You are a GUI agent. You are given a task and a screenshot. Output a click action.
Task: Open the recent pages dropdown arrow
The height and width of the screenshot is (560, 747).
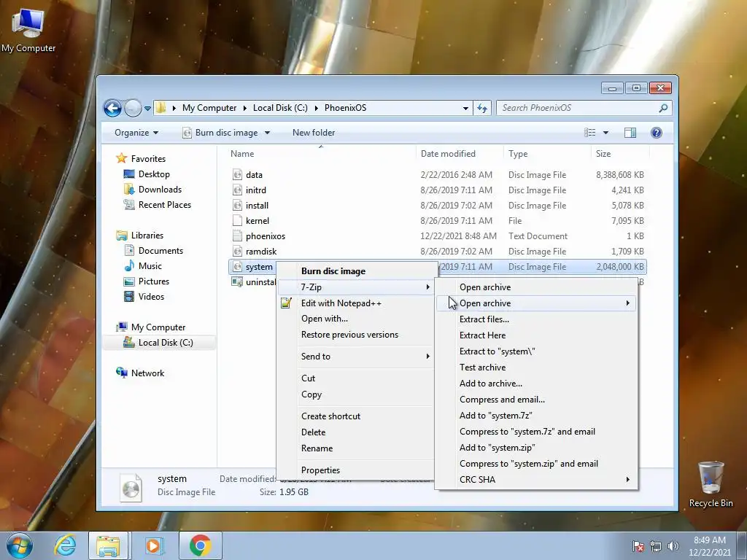[x=147, y=108]
